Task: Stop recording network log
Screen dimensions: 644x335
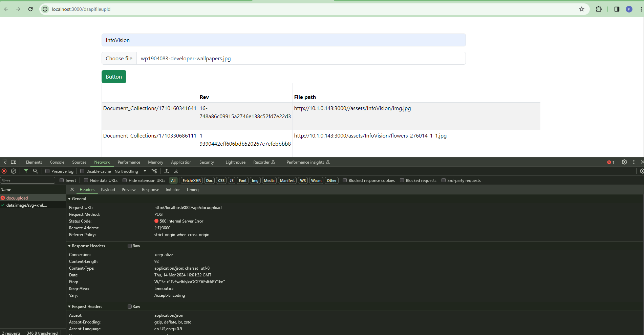Action: (4, 171)
